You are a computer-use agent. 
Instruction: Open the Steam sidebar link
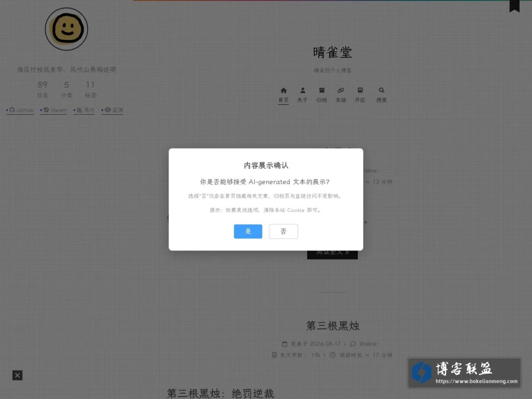click(54, 110)
